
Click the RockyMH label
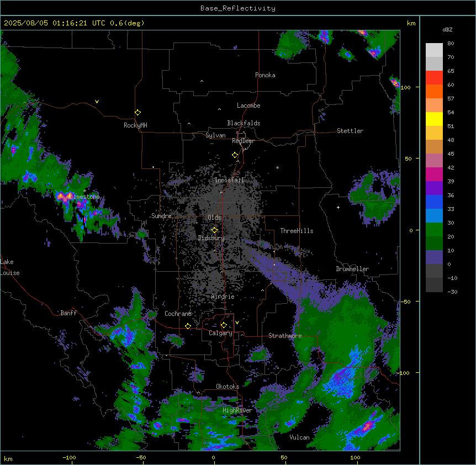point(135,125)
